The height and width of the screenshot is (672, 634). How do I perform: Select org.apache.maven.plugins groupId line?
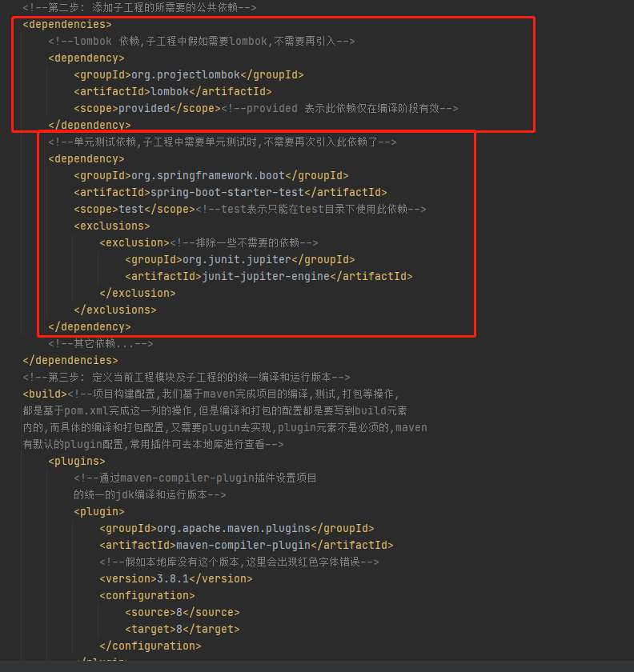(237, 529)
